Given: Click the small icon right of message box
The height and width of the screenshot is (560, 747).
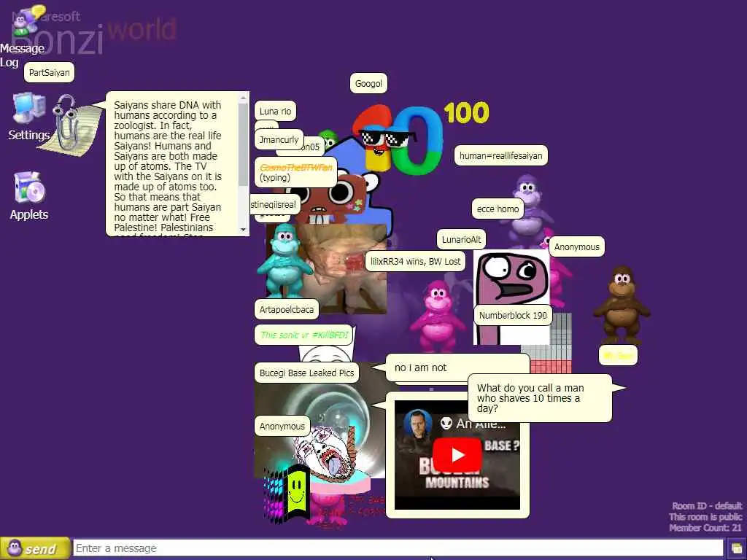Looking at the screenshot, I should (x=737, y=550).
